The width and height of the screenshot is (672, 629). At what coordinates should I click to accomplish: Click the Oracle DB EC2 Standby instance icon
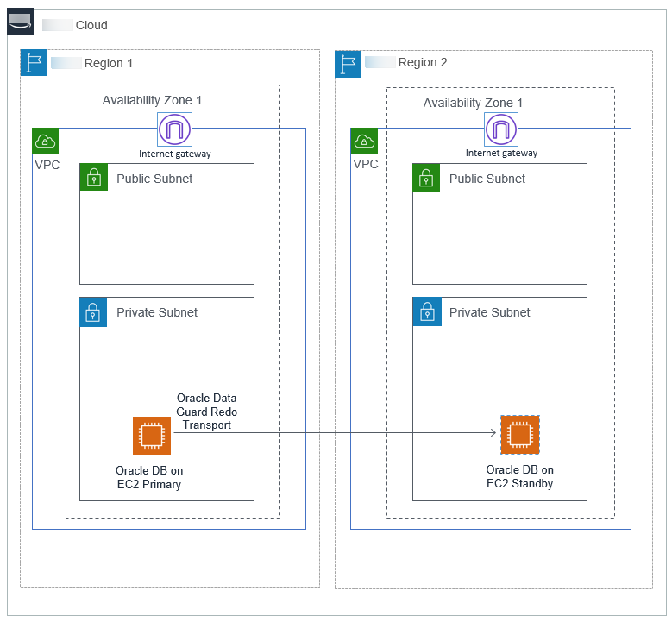(x=519, y=435)
